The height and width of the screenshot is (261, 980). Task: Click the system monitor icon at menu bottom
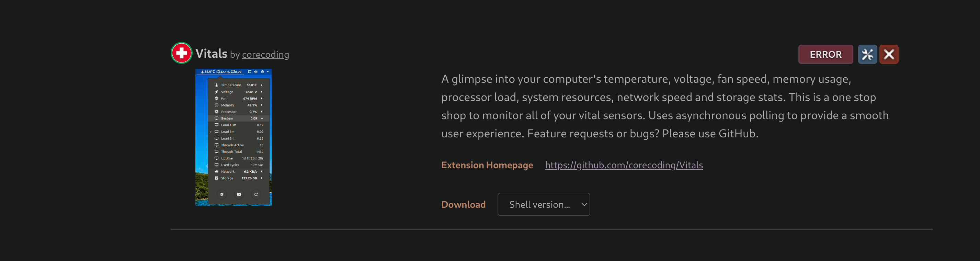pyautogui.click(x=239, y=194)
